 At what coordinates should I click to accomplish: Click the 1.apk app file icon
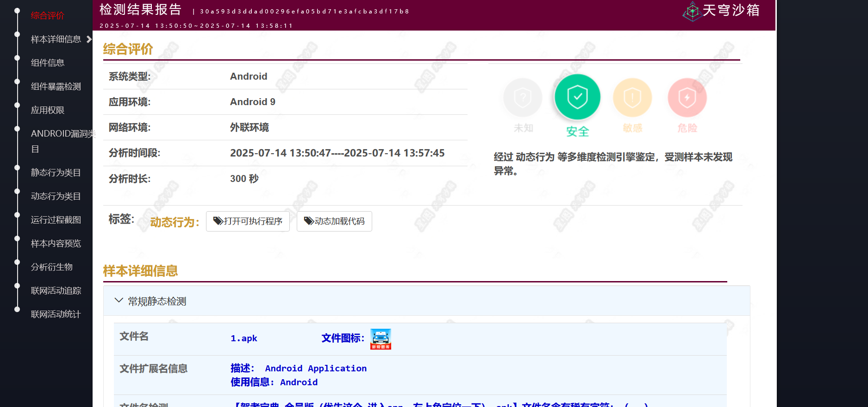tap(381, 339)
